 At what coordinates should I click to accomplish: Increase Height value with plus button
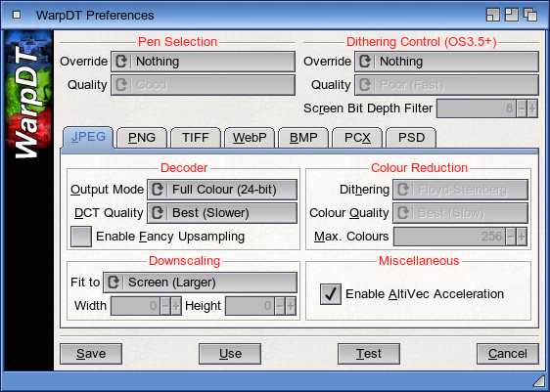291,306
